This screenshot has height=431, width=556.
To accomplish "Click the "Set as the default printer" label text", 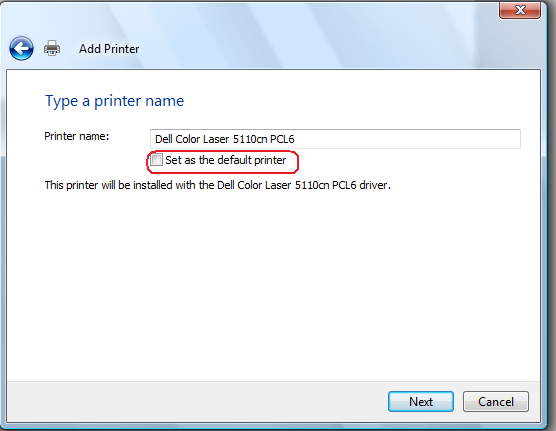I will pyautogui.click(x=226, y=160).
